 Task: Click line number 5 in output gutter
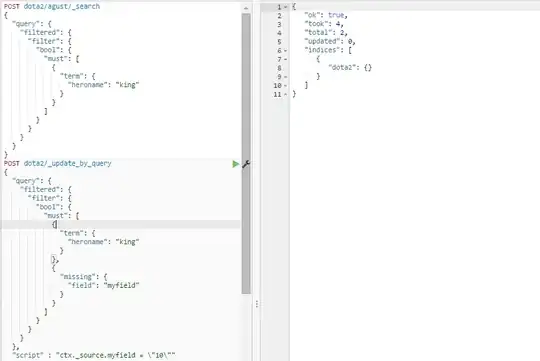click(x=279, y=42)
